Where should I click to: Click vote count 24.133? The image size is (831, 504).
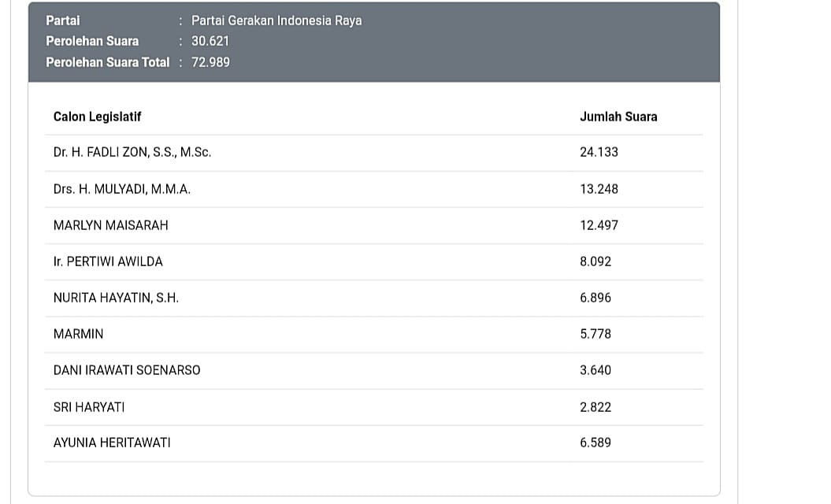tap(599, 152)
